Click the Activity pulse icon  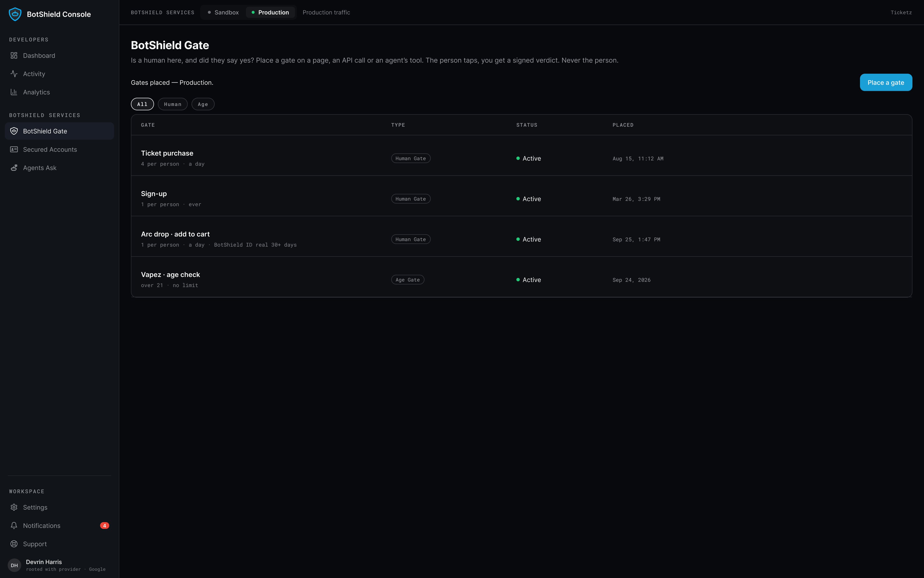coord(14,74)
